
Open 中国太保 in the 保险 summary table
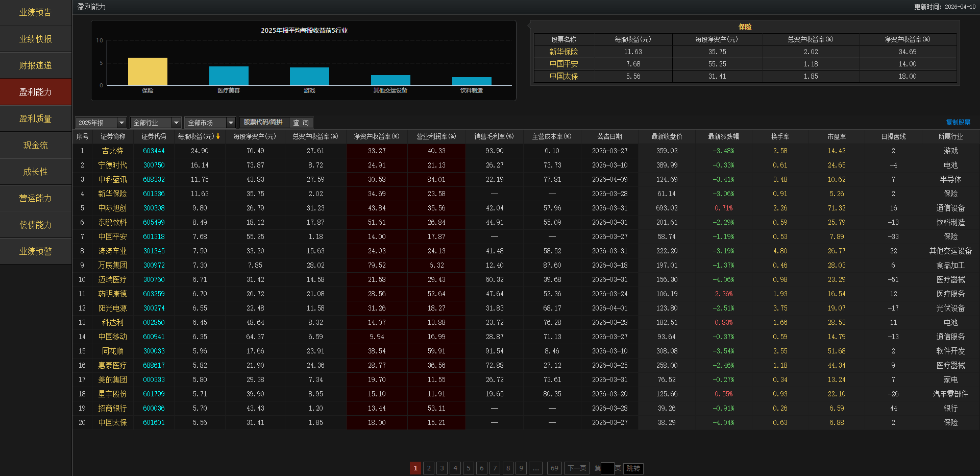(563, 76)
